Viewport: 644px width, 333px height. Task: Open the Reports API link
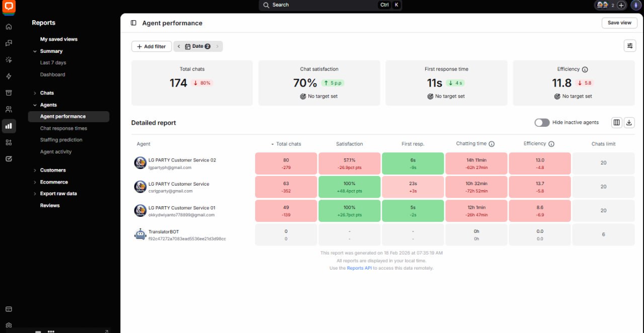click(359, 268)
